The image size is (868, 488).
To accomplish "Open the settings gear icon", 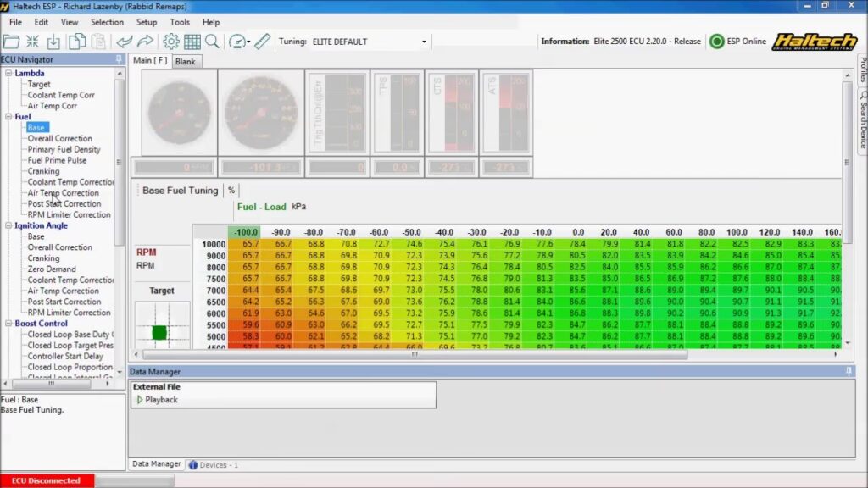I will [x=171, y=42].
